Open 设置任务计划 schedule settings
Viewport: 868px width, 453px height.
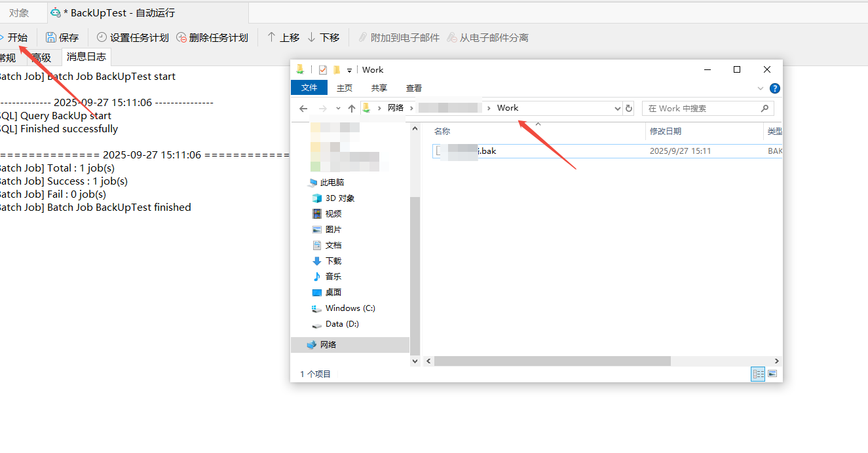(132, 37)
